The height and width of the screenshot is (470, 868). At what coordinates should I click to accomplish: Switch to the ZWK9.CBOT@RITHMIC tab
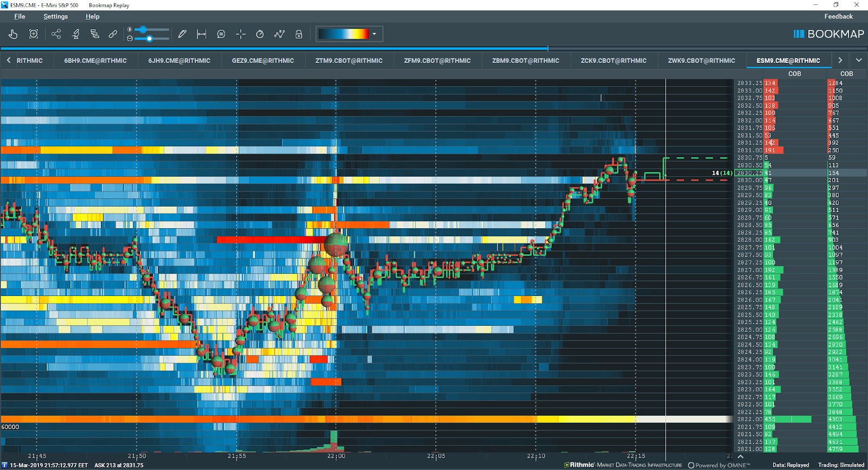701,61
